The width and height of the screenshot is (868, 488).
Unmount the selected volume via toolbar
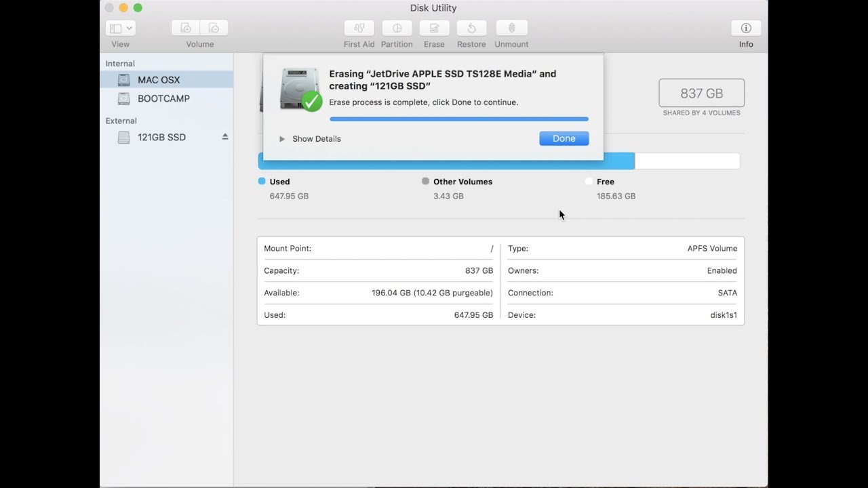pos(511,28)
